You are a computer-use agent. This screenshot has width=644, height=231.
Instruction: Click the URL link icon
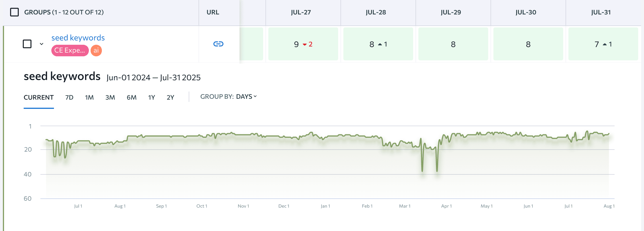(x=218, y=44)
